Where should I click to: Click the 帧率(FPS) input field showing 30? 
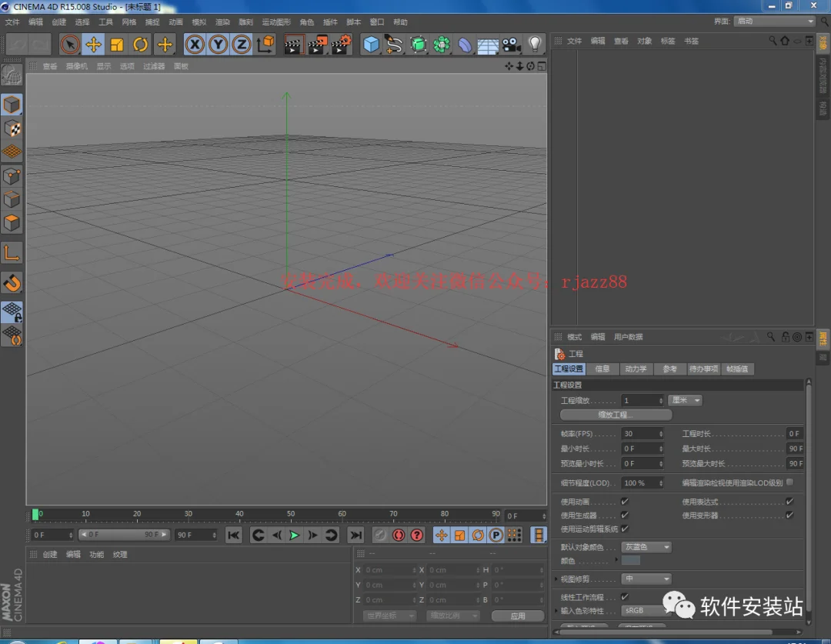click(642, 434)
